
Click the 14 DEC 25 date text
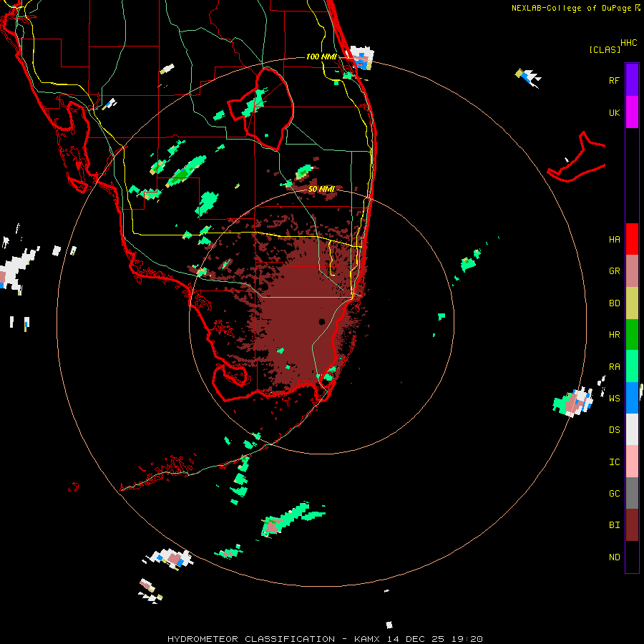[416, 639]
